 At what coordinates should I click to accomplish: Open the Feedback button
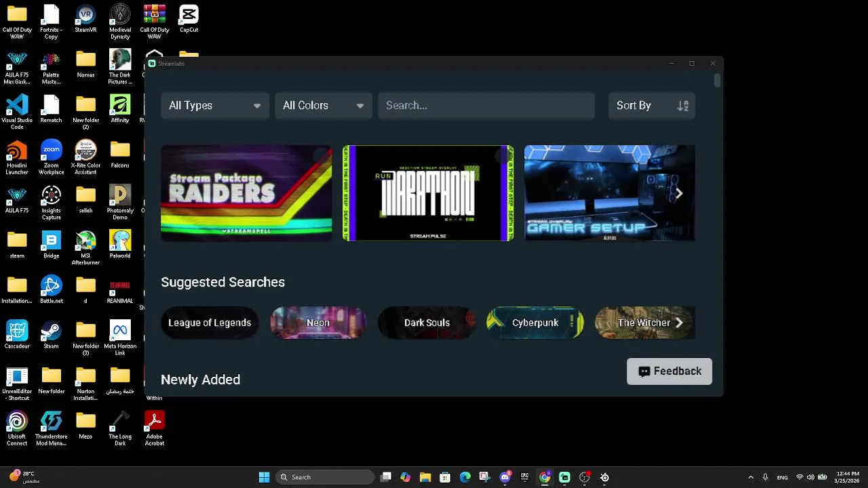pos(669,371)
